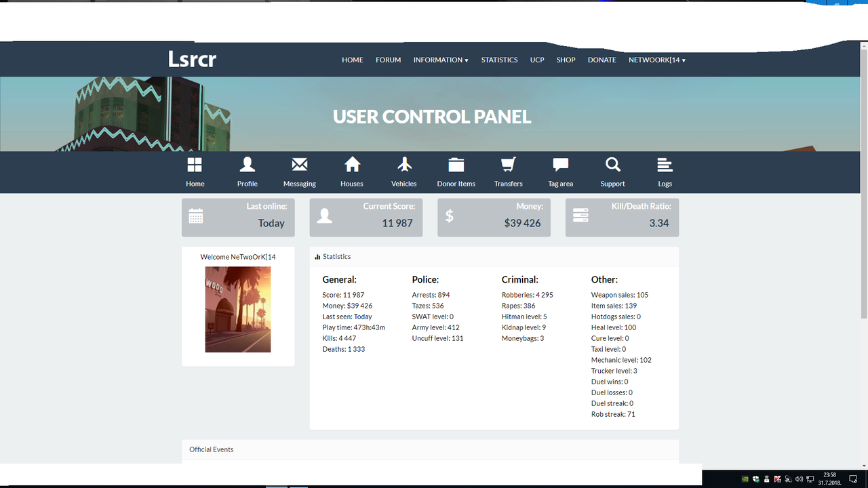This screenshot has height=488, width=868.
Task: Click the Welcome NeTwoOrK[14 text
Action: [238, 257]
